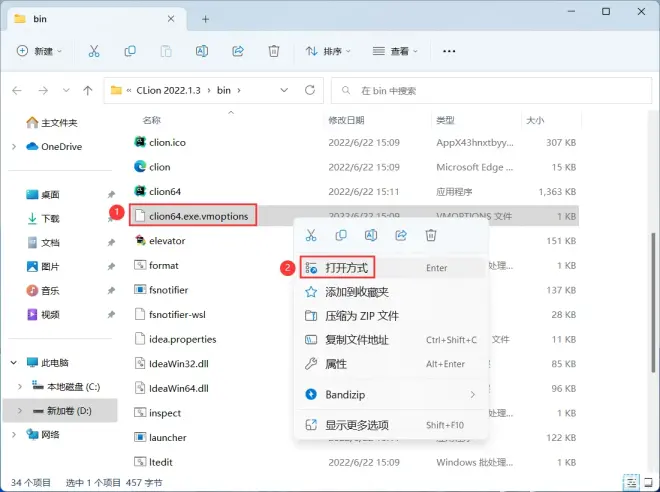Image resolution: width=660 pixels, height=492 pixels.
Task: Select 添加到收藏夹 in the context menu
Action: [391, 292]
